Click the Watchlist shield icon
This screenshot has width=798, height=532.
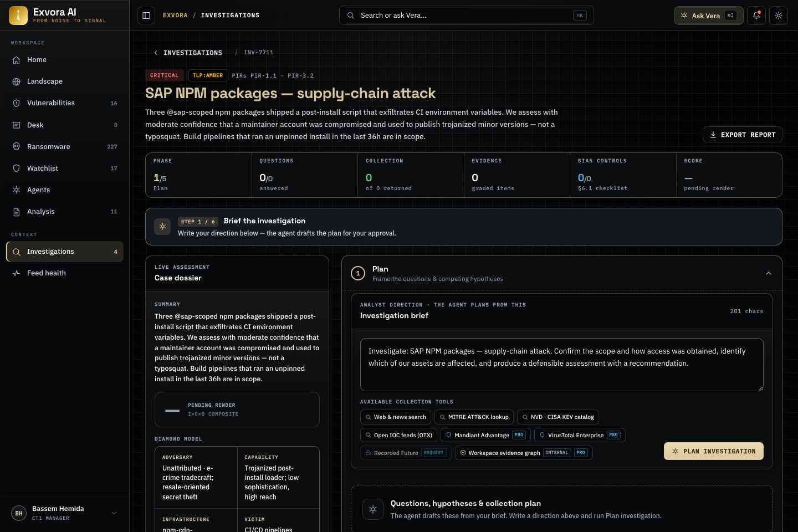[x=17, y=168]
